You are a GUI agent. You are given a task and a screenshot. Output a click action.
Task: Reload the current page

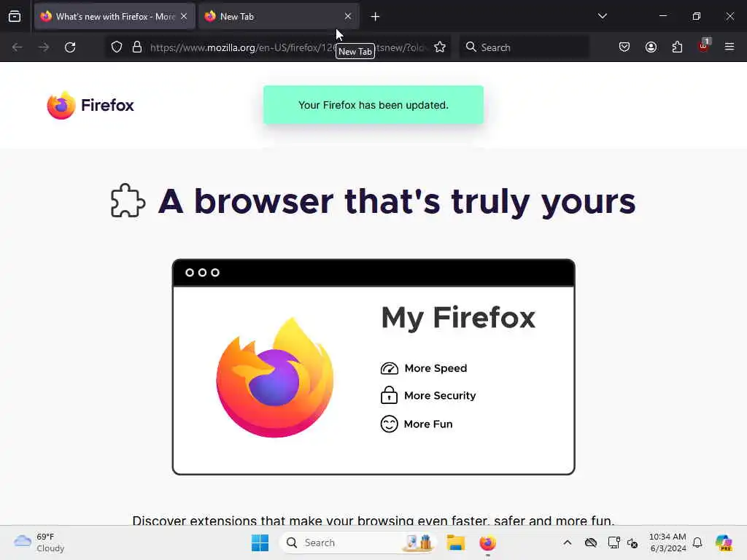click(x=70, y=47)
